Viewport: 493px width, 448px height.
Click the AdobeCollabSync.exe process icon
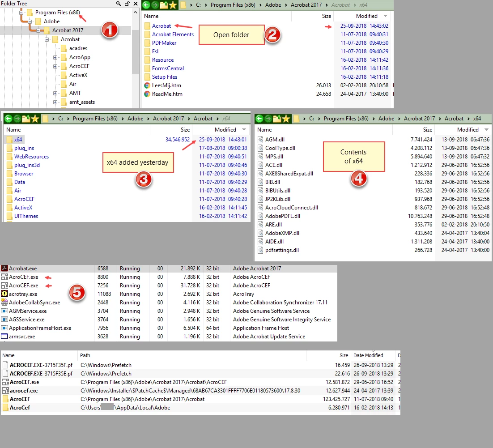pos(4,303)
